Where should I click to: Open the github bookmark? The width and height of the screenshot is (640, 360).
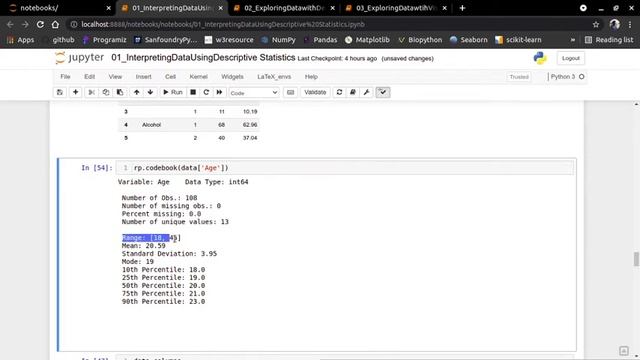[59, 40]
